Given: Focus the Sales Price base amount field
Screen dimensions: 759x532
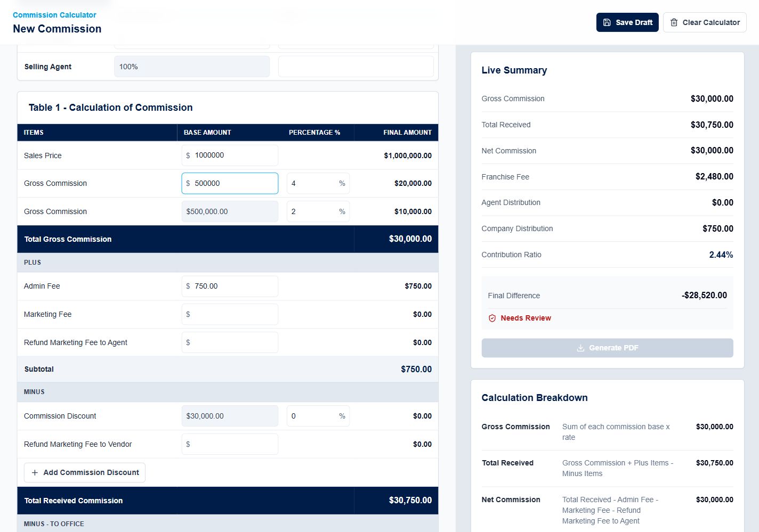Looking at the screenshot, I should click(230, 155).
